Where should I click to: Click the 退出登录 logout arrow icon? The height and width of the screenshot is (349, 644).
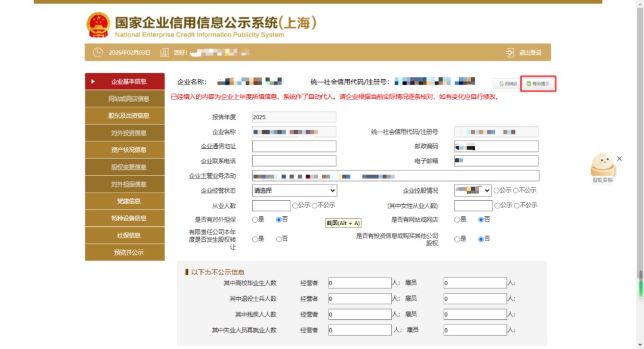coord(510,52)
